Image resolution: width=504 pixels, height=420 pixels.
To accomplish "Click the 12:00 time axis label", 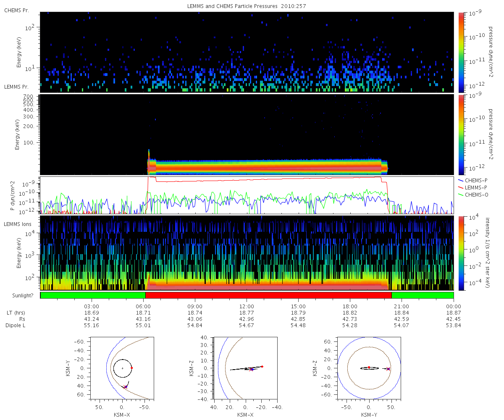I will click(247, 306).
